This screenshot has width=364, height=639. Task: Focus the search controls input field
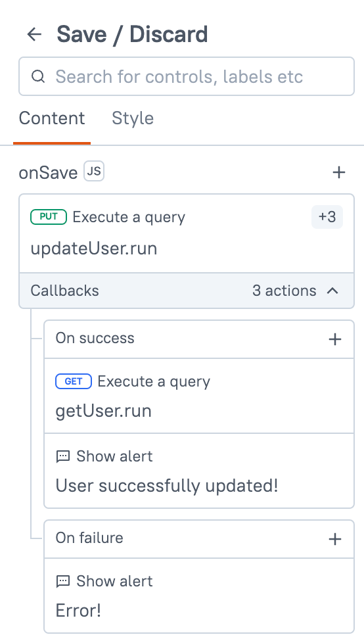point(187,76)
